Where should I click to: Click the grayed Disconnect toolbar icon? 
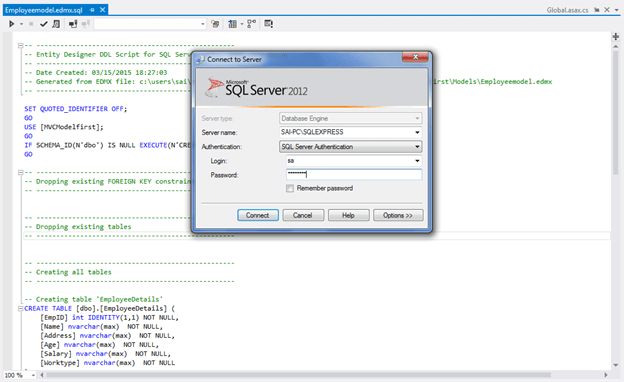[x=85, y=24]
